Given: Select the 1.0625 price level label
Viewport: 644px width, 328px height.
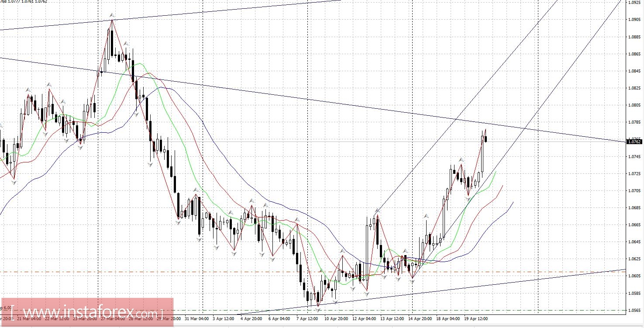Looking at the screenshot, I should pyautogui.click(x=634, y=259).
